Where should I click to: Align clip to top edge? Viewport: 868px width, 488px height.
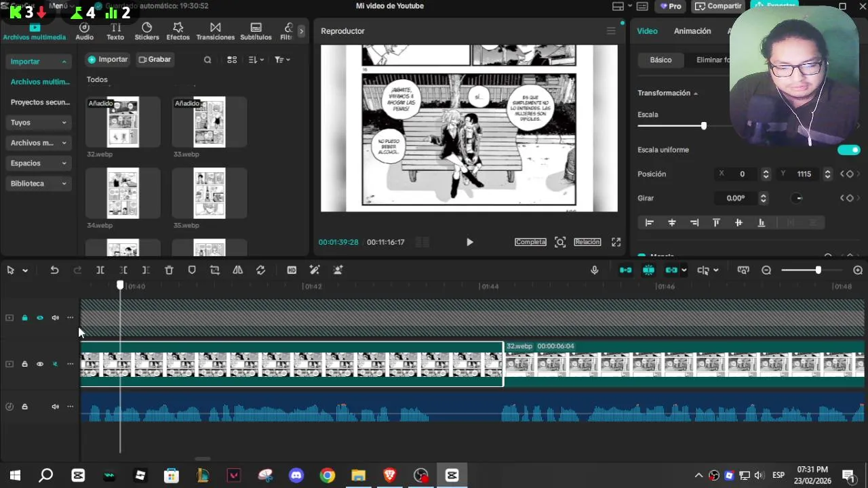716,222
